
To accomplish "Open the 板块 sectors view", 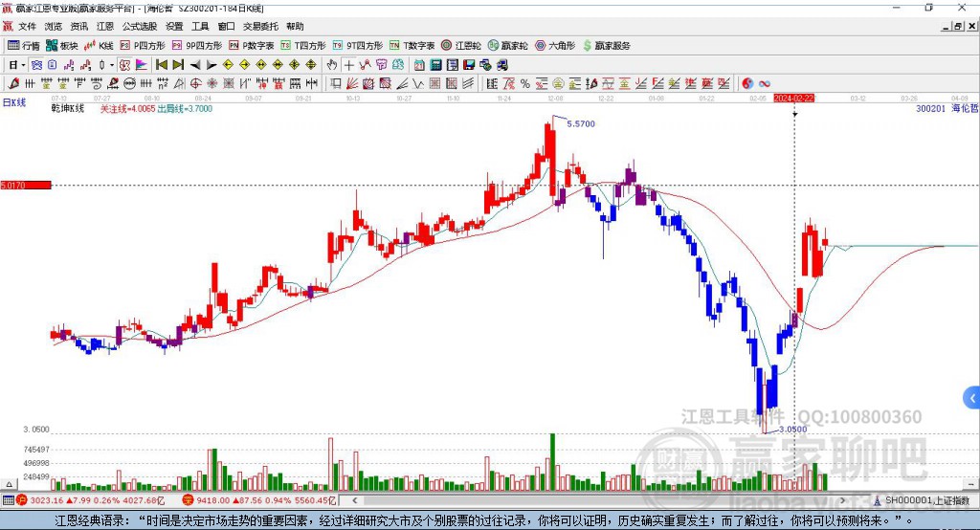I will pyautogui.click(x=62, y=46).
